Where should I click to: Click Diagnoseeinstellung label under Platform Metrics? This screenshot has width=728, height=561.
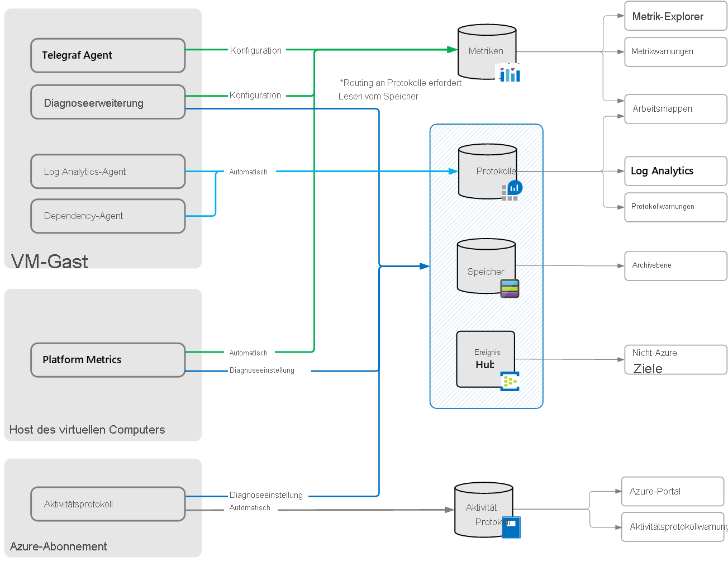(x=262, y=370)
